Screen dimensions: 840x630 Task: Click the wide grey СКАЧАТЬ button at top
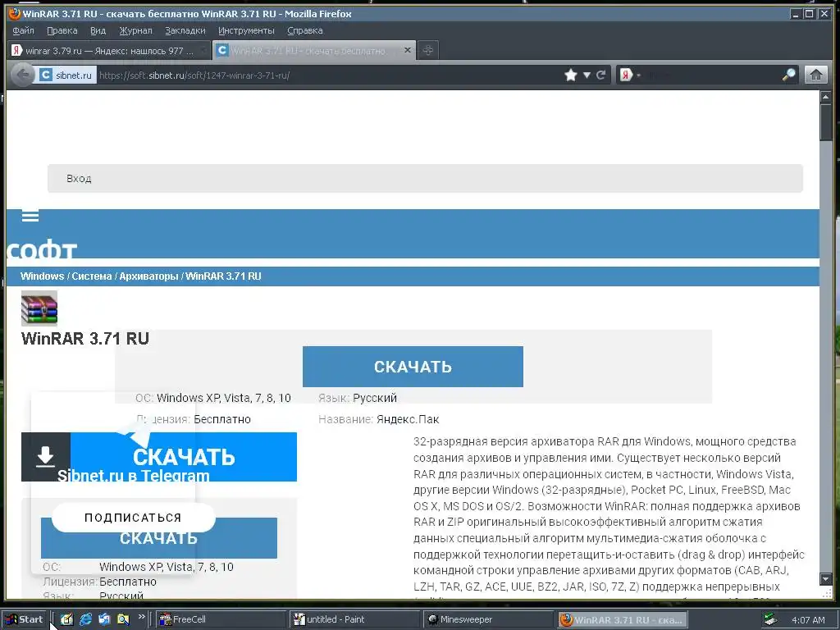(413, 367)
